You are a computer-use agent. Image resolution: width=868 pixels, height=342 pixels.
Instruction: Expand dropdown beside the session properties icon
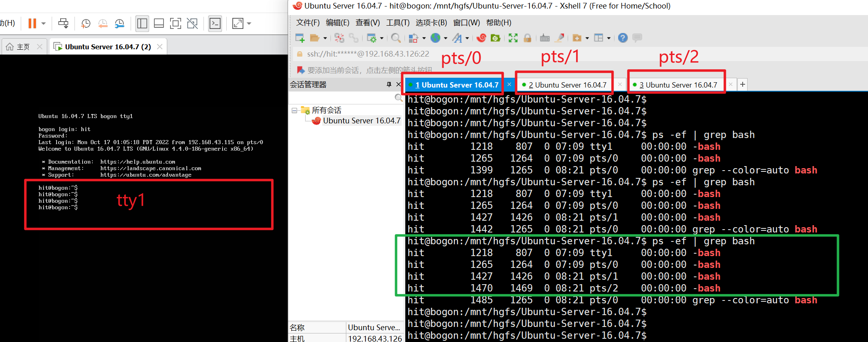[x=382, y=38]
